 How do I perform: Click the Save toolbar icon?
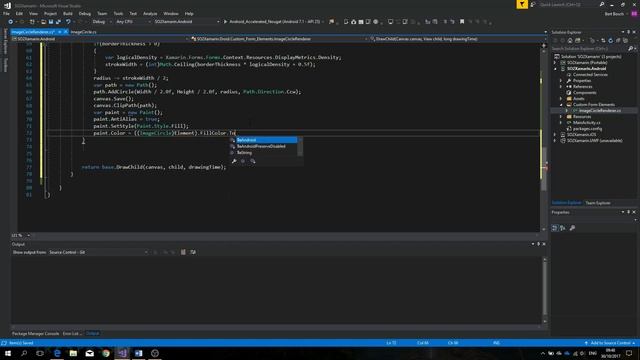click(51, 22)
